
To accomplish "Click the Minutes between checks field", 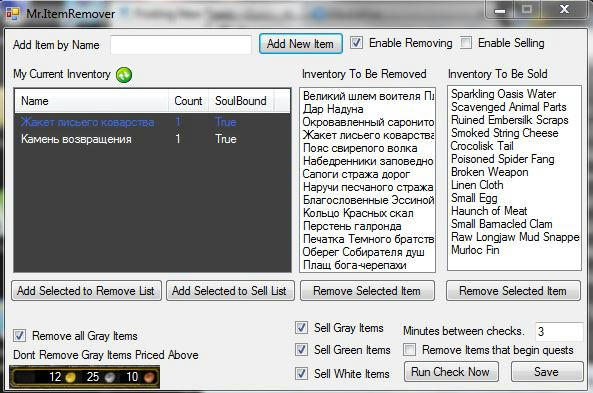I will (x=559, y=331).
